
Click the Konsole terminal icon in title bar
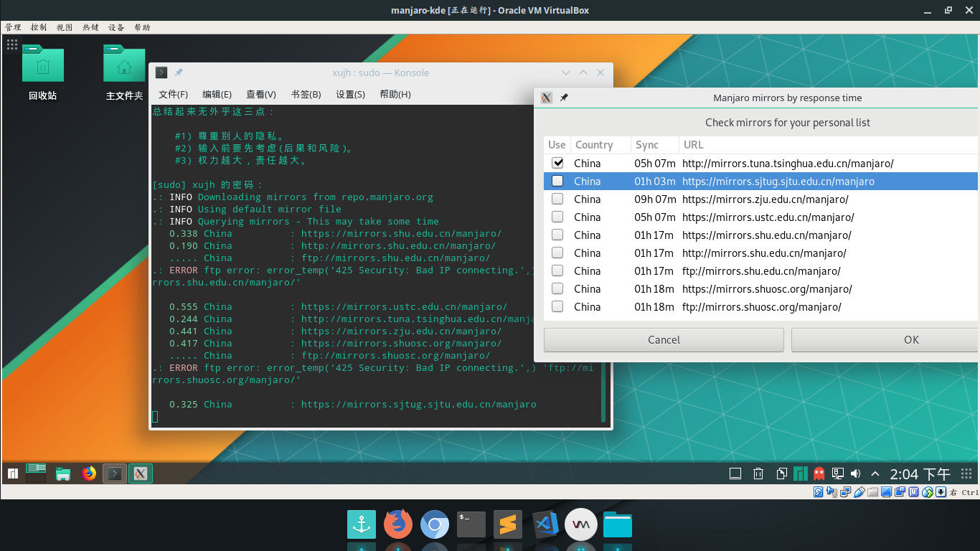[161, 72]
